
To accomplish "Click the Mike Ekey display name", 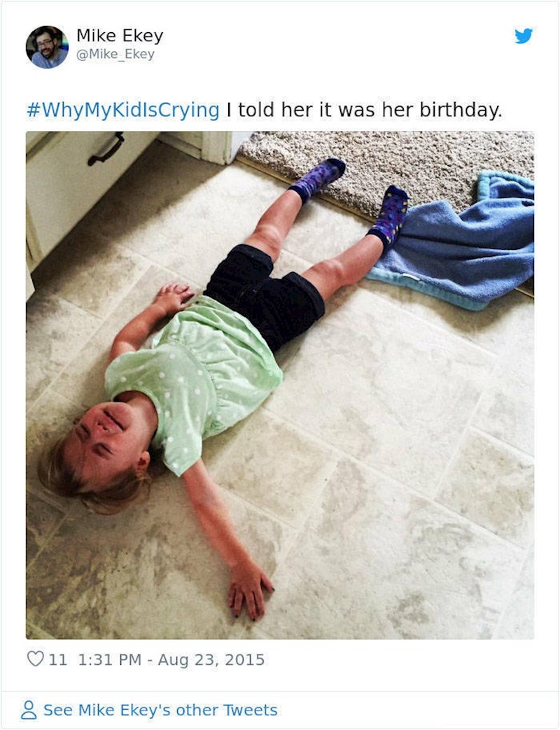I will [x=120, y=36].
